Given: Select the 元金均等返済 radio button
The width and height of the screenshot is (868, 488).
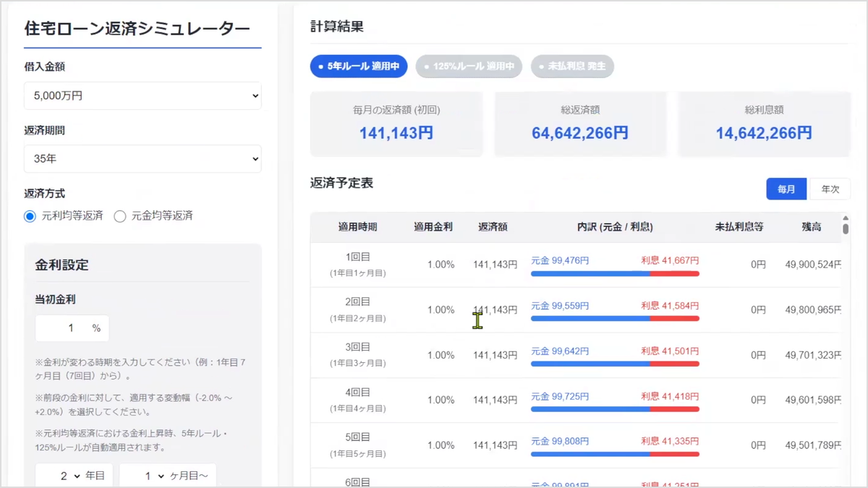Looking at the screenshot, I should tap(120, 216).
